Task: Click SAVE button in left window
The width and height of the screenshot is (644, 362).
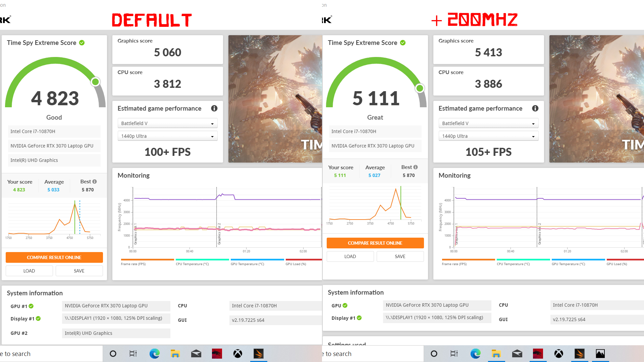Action: click(x=79, y=271)
